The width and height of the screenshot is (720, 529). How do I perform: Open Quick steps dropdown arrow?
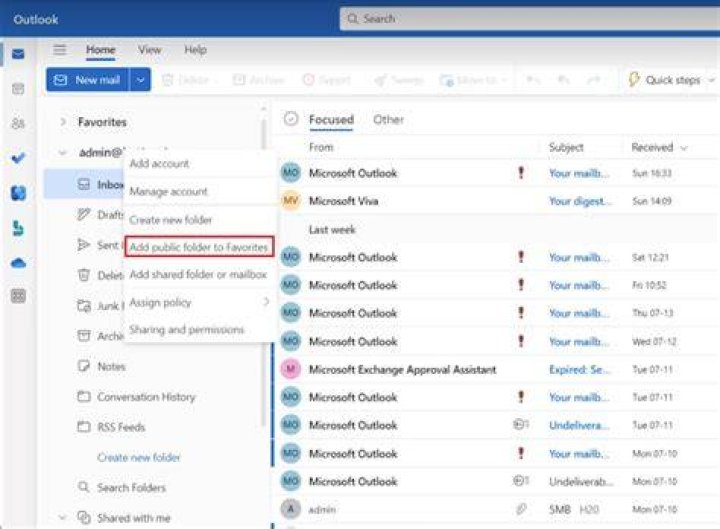(x=711, y=80)
